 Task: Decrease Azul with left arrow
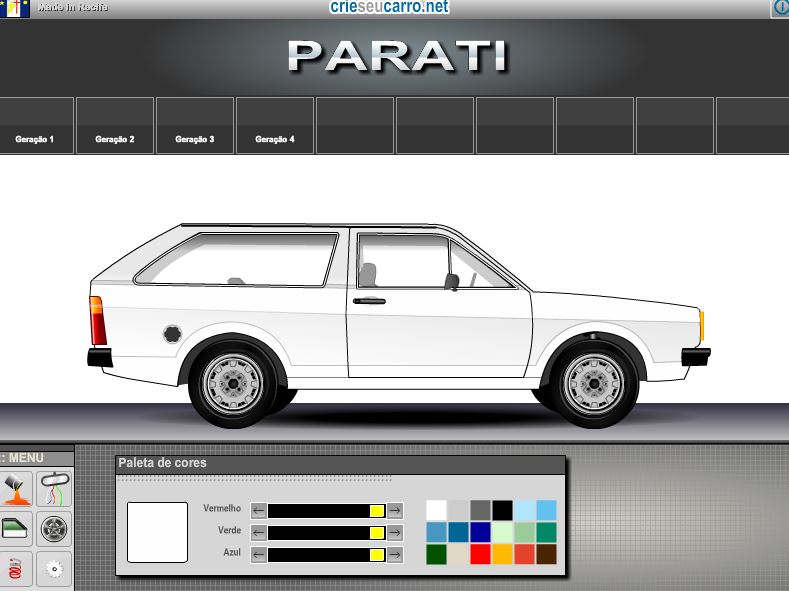[x=259, y=555]
